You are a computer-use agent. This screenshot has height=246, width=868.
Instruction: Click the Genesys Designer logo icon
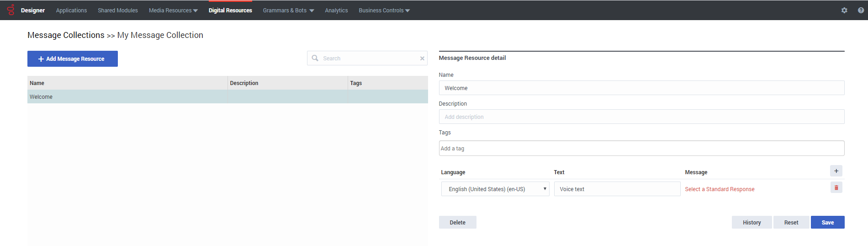[11, 10]
